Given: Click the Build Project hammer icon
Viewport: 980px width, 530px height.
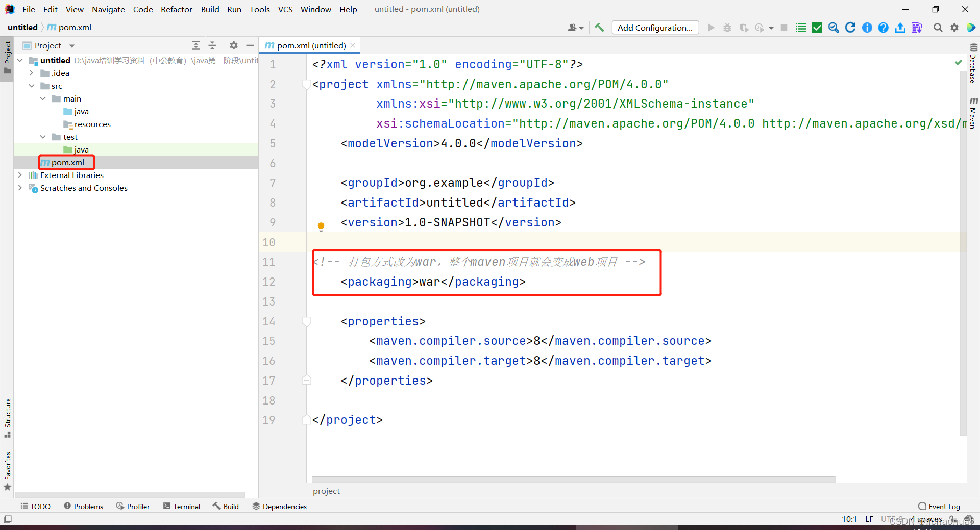Looking at the screenshot, I should point(599,28).
